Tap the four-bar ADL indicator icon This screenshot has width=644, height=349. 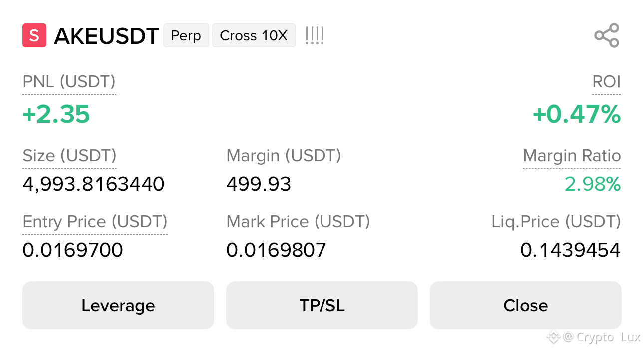pyautogui.click(x=315, y=36)
